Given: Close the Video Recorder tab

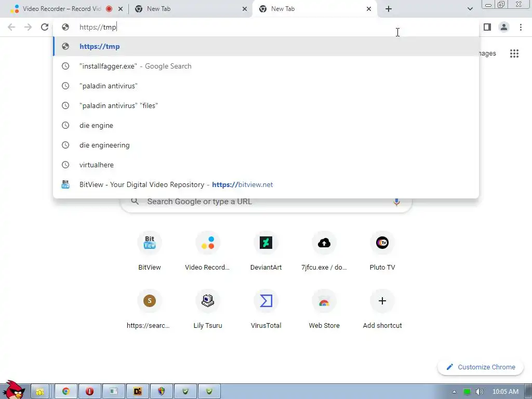Looking at the screenshot, I should click(x=121, y=9).
